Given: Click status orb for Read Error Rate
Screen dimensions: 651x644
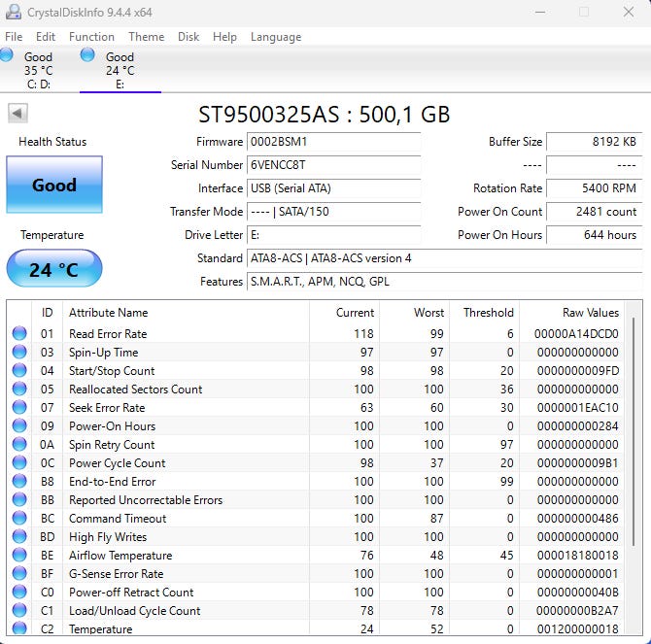Looking at the screenshot, I should [19, 334].
